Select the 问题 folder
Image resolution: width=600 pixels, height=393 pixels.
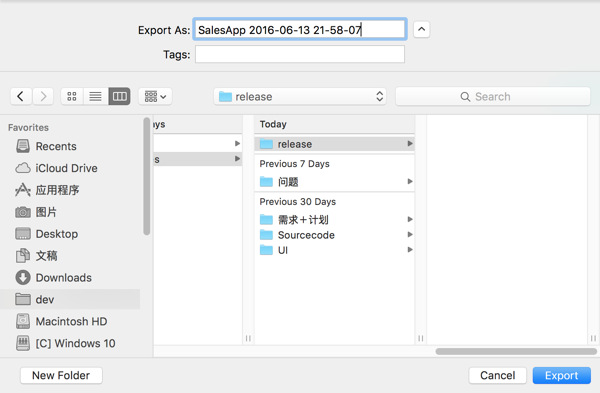click(x=334, y=182)
